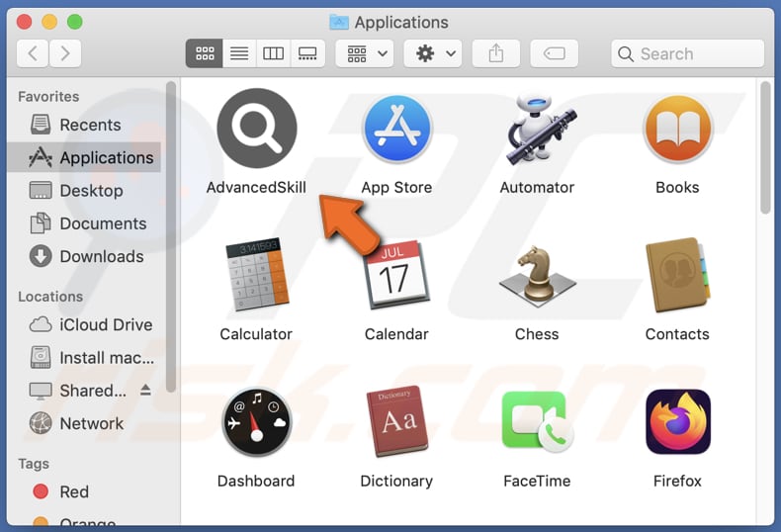Select the Books app icon
This screenshot has height=532, width=781.
677,129
